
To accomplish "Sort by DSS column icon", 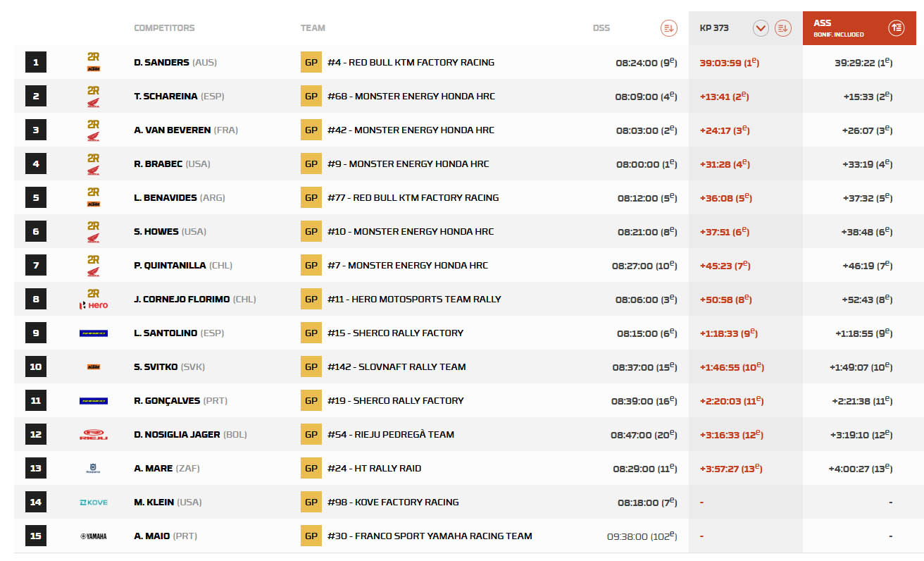I will coord(668,28).
